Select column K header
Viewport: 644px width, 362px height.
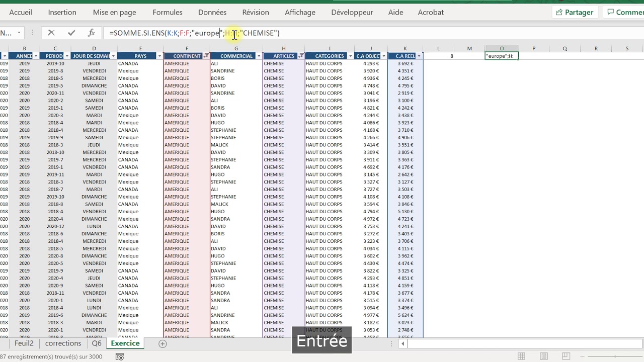coord(405,48)
